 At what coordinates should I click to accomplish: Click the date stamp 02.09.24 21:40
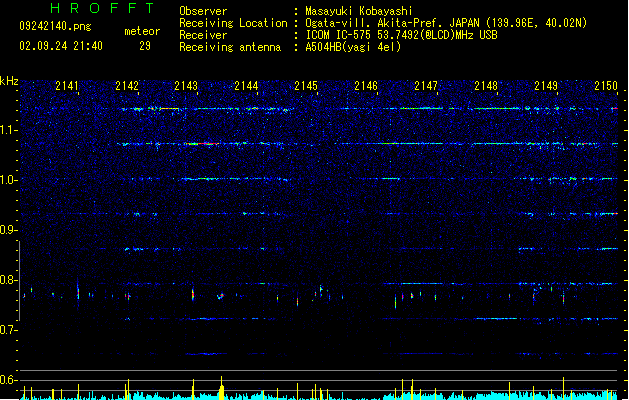tap(61, 46)
